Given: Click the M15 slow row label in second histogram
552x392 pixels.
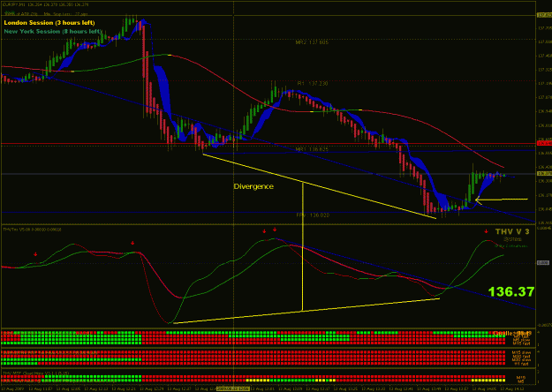Looking at the screenshot, I should (x=521, y=352).
